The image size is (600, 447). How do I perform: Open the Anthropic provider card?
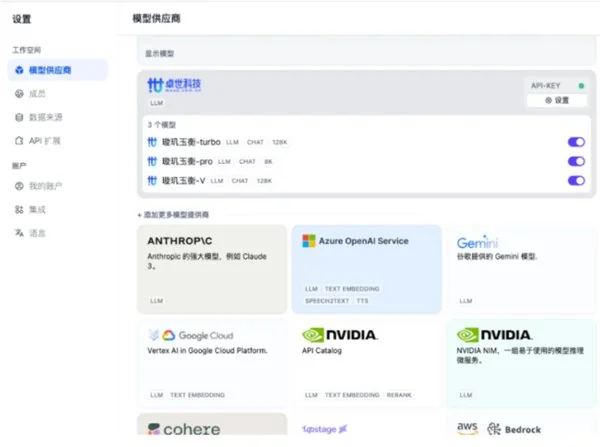[212, 269]
